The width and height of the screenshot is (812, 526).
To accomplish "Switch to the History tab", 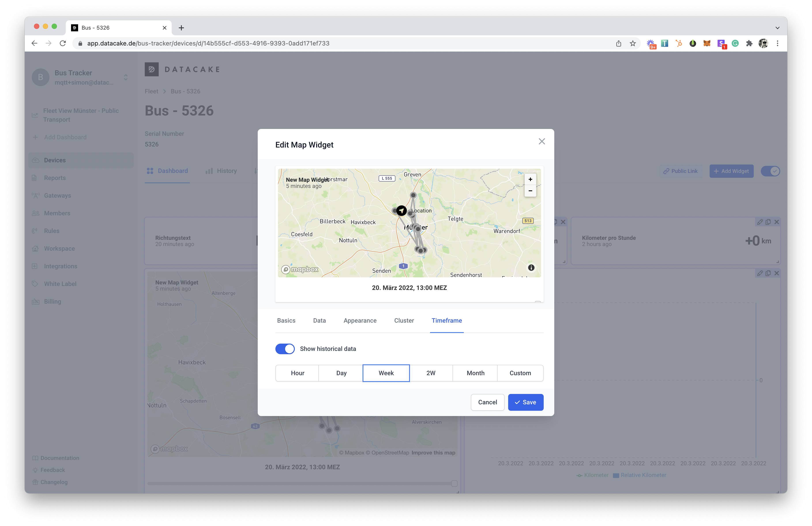I will [221, 171].
